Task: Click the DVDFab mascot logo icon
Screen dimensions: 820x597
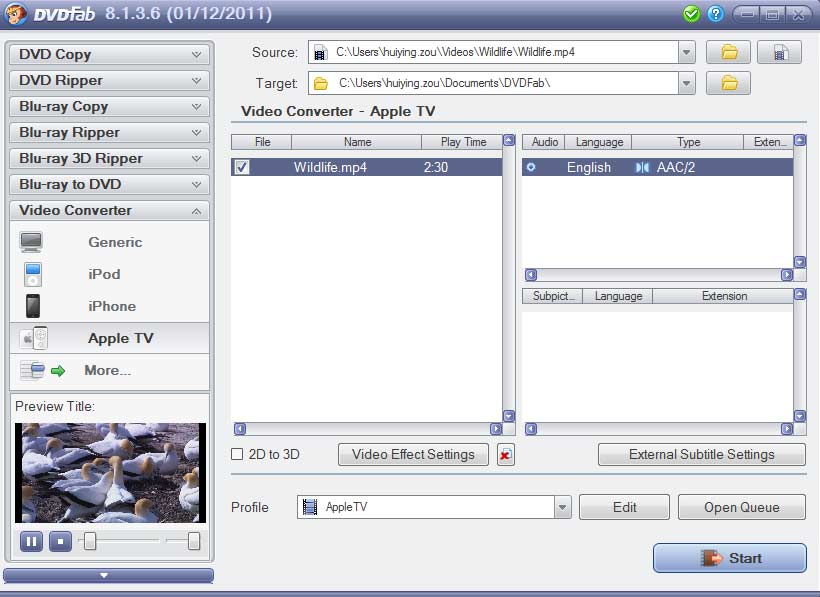Action: [x=16, y=14]
